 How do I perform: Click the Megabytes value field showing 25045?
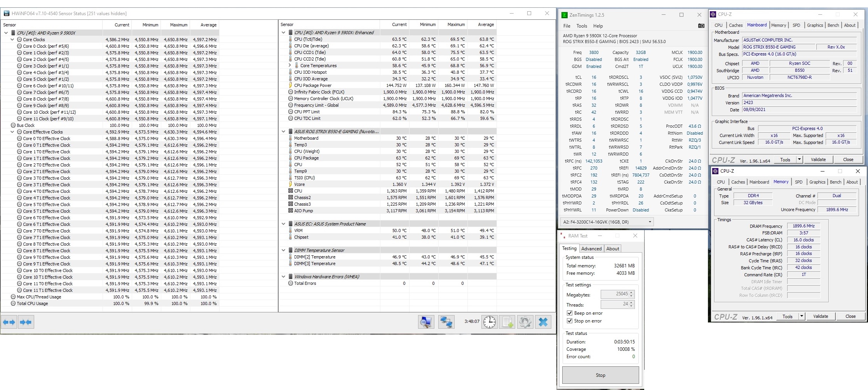coord(615,294)
